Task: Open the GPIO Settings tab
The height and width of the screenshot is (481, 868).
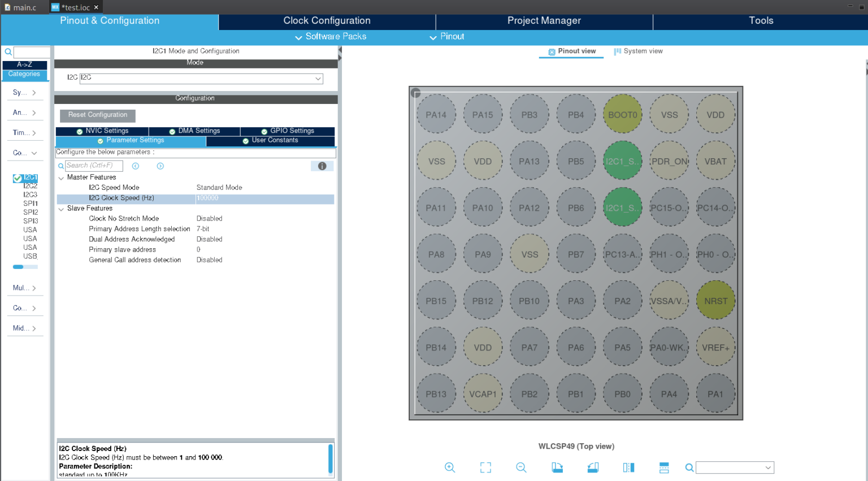Action: pos(288,131)
